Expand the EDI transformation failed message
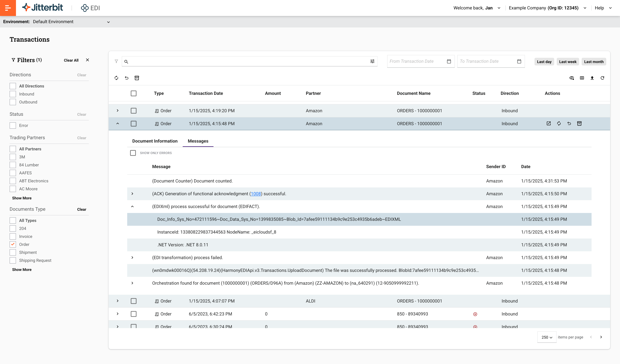Viewport: 620px width, 364px height. [132, 258]
